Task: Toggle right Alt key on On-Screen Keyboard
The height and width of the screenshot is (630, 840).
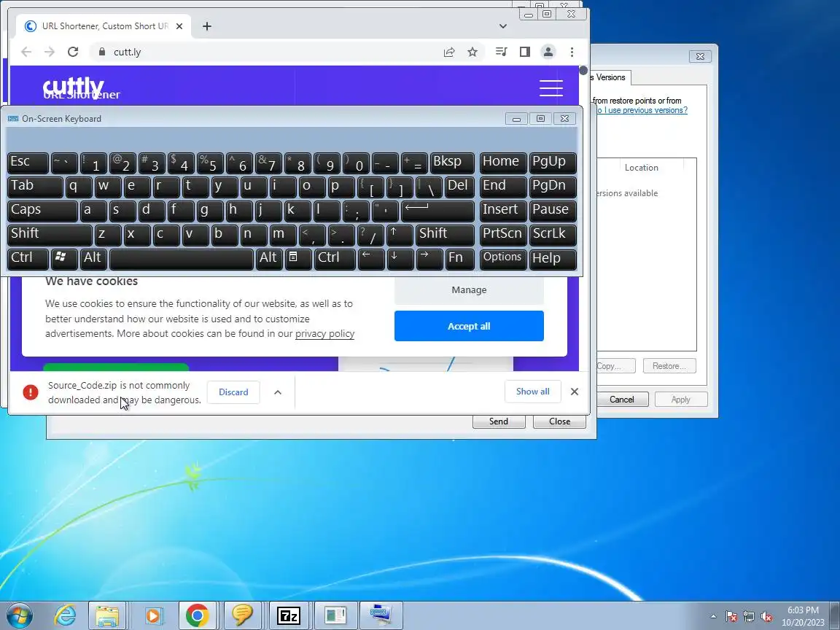Action: pyautogui.click(x=268, y=259)
